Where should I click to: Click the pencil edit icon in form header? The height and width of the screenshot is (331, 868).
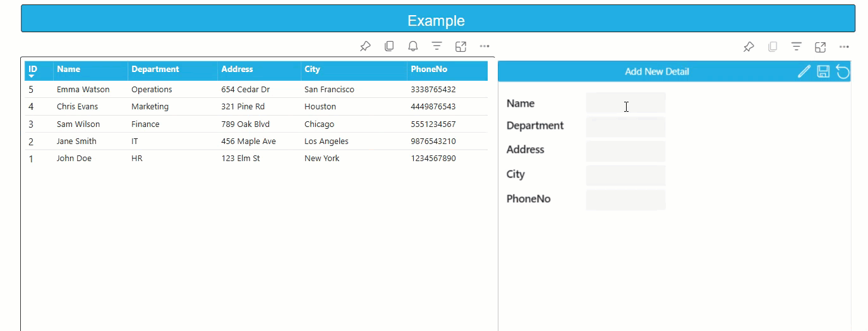804,71
